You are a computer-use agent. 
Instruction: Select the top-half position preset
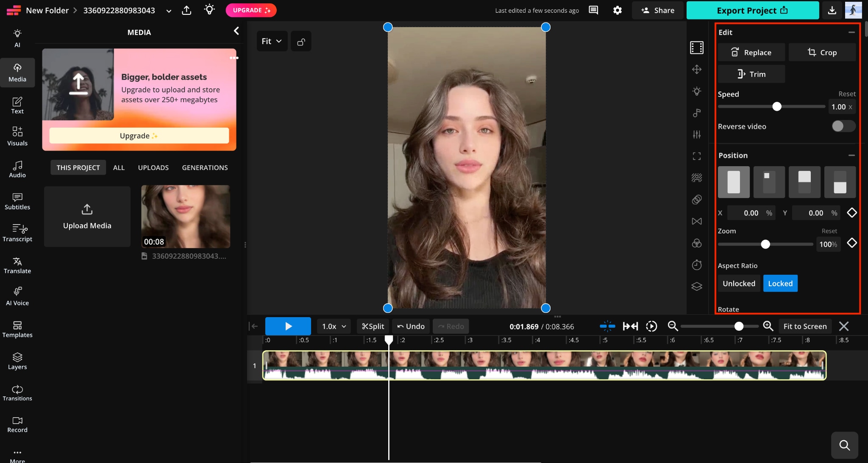pyautogui.click(x=804, y=182)
